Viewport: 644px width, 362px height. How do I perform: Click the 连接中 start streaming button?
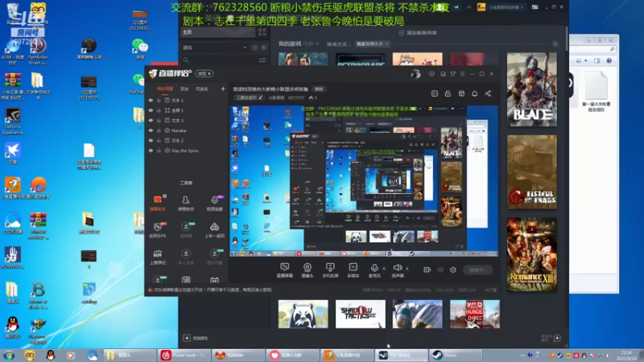(x=477, y=269)
